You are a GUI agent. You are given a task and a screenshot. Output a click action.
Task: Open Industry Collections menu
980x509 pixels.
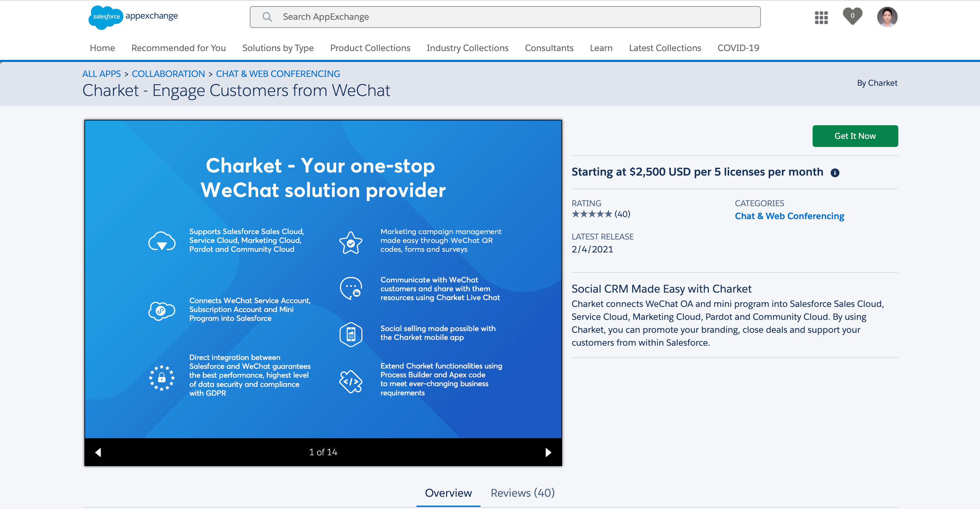[467, 48]
